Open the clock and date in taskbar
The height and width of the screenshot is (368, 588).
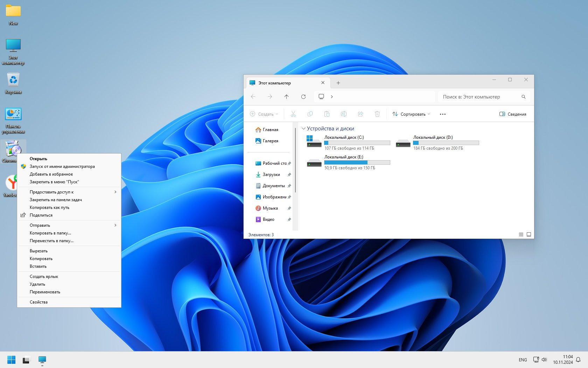(563, 360)
